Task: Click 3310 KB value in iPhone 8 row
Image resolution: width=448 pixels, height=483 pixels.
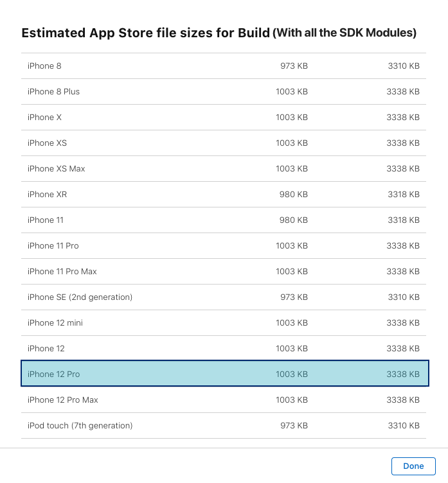Action: click(404, 66)
